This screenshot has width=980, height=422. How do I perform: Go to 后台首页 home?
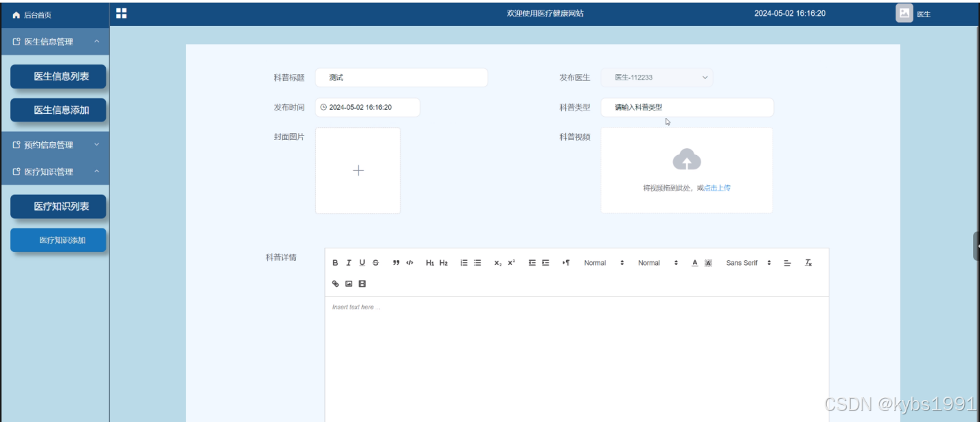32,14
